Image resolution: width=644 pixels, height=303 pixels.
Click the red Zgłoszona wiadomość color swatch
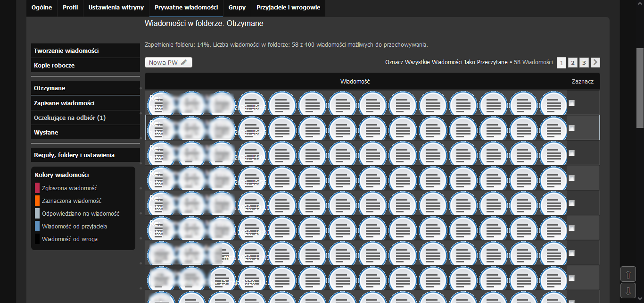pos(37,188)
